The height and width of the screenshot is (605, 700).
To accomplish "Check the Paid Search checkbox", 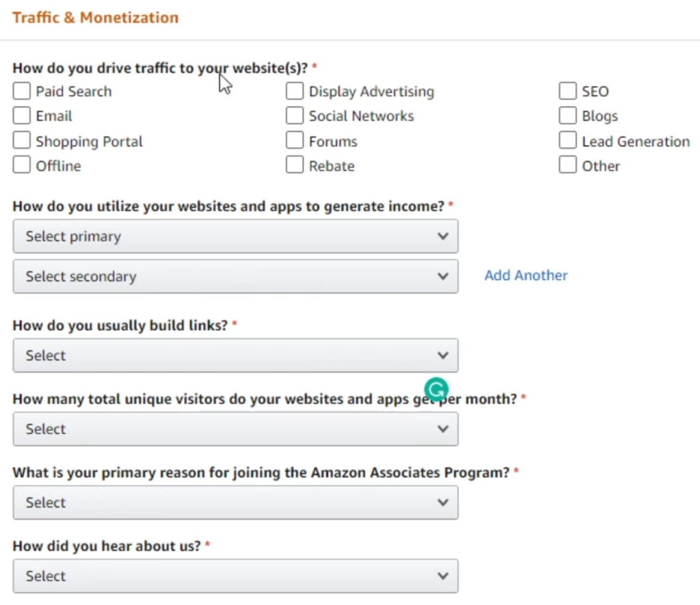I will 22,92.
